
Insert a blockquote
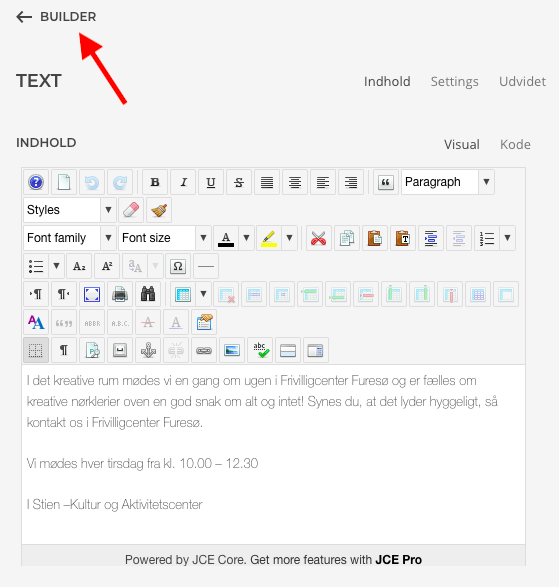pos(386,182)
